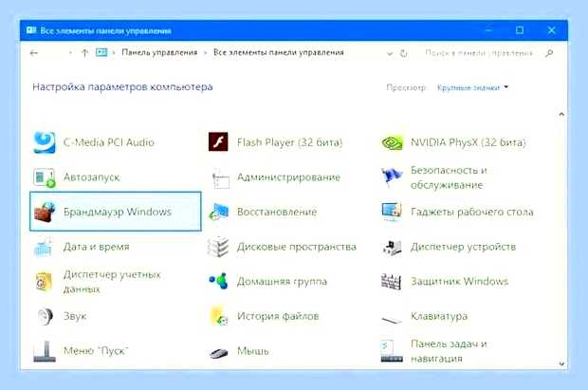Open the Мышь text link
Viewport: 588px width, 390px height.
[253, 351]
